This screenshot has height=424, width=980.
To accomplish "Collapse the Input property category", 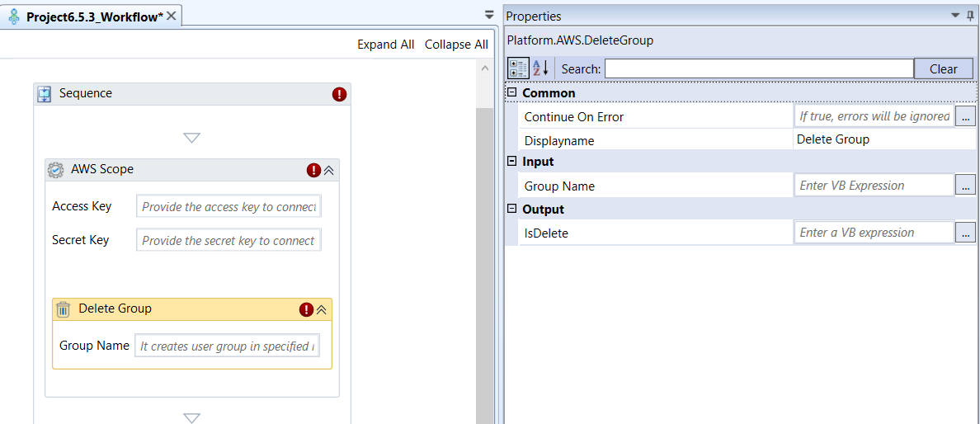I will click(512, 162).
